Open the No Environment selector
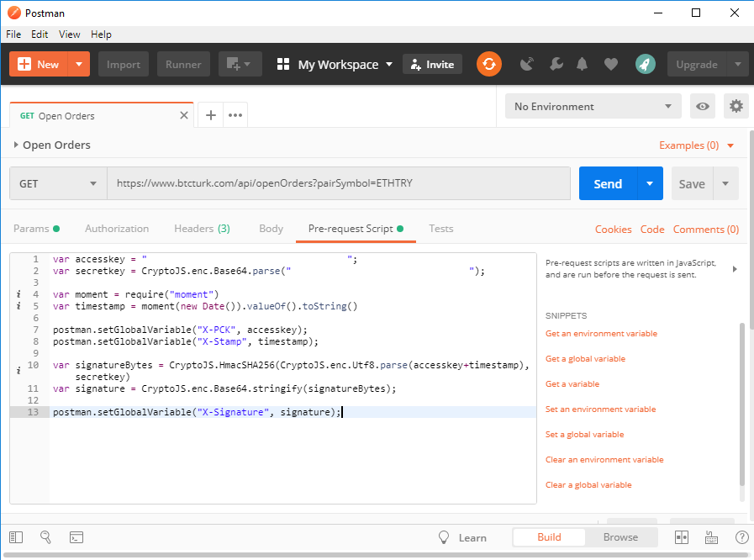Viewport: 754px width, 560px height. pos(593,106)
